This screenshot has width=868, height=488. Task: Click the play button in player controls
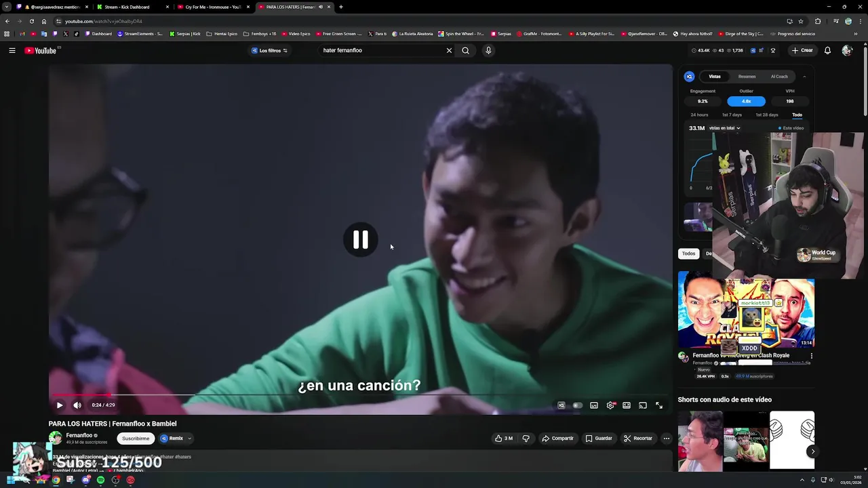pyautogui.click(x=60, y=405)
